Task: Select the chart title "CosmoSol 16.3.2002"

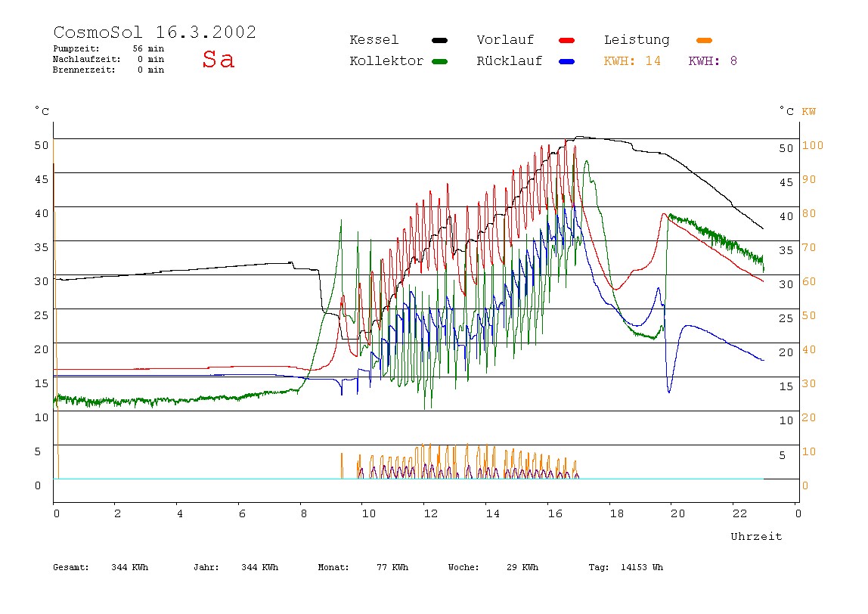Action: (154, 32)
